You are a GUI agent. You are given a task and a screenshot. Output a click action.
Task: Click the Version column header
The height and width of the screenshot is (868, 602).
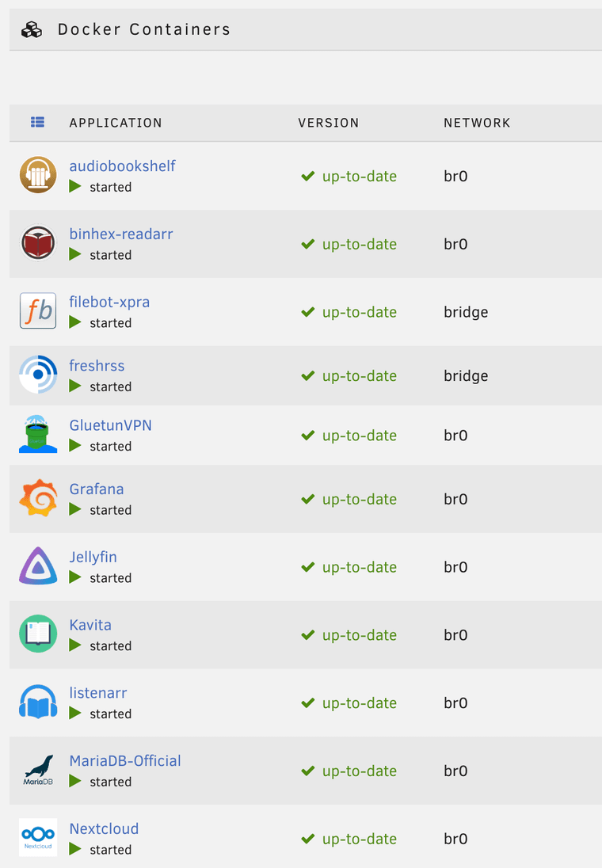pos(328,124)
